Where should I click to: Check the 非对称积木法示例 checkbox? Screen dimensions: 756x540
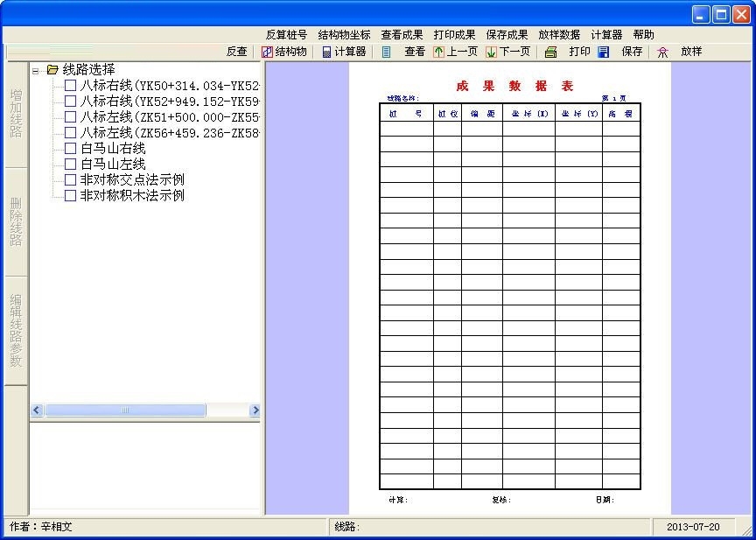70,195
